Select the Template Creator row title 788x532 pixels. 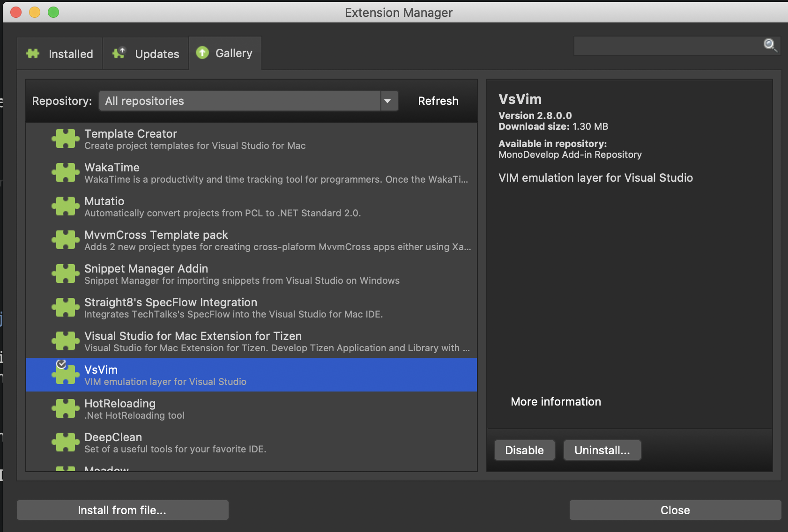click(x=131, y=133)
